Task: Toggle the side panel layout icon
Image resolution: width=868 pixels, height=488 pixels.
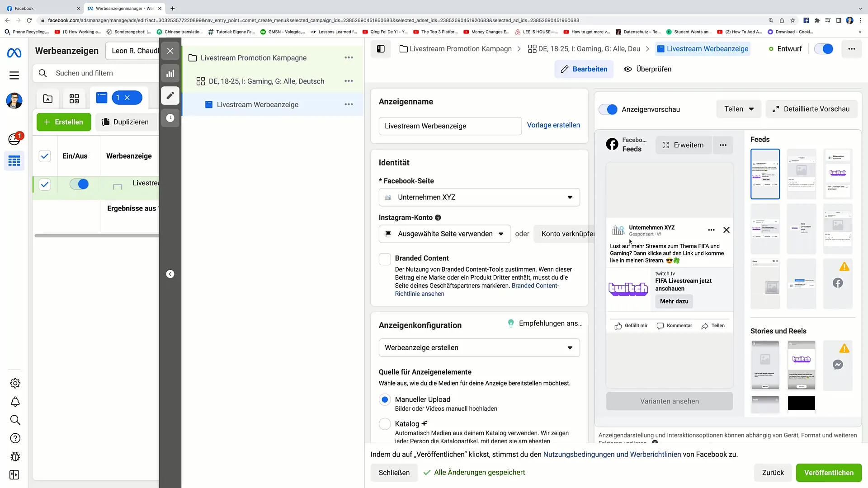Action: (381, 49)
